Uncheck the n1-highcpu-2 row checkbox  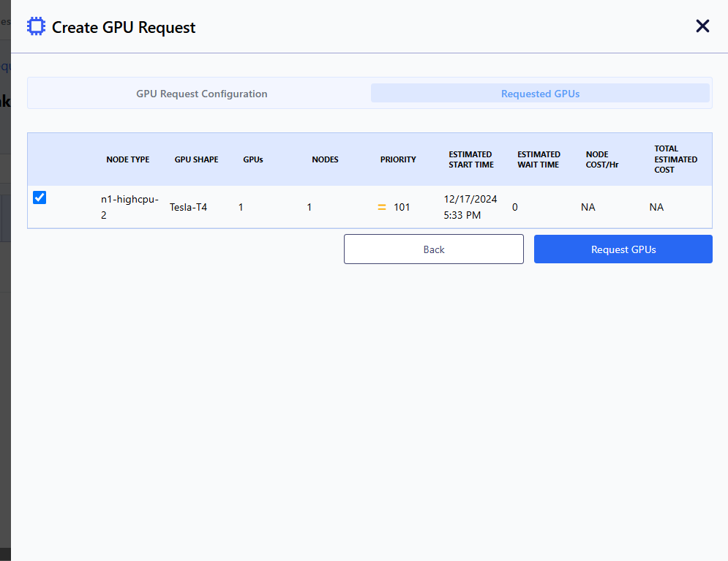click(40, 197)
